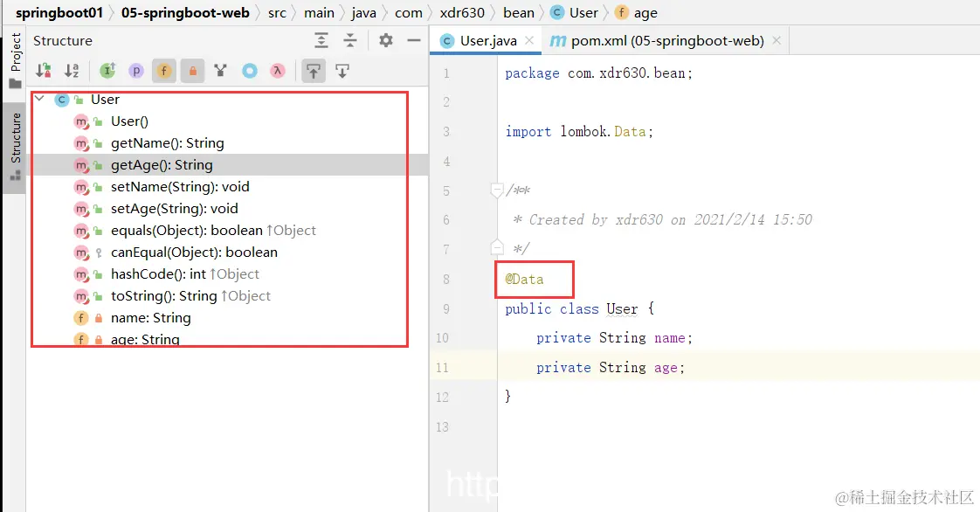This screenshot has width=980, height=512.
Task: Click @Data annotation in editor
Action: coord(524,280)
